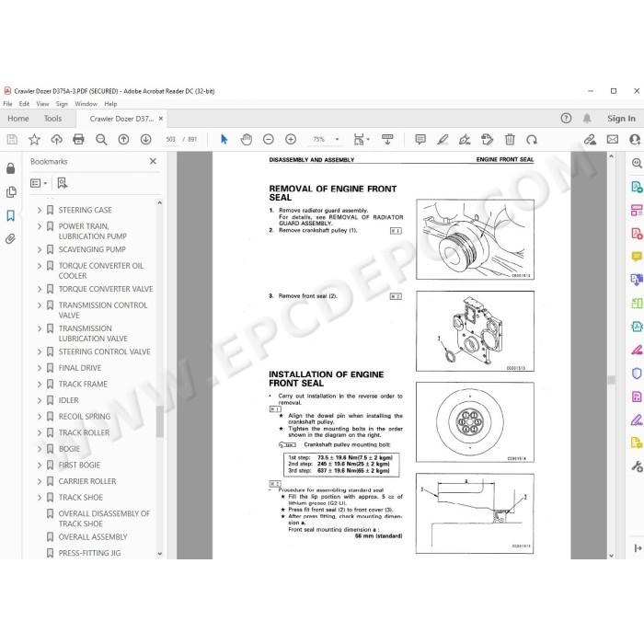
Task: Open find text magnifier icon
Action: point(101,140)
